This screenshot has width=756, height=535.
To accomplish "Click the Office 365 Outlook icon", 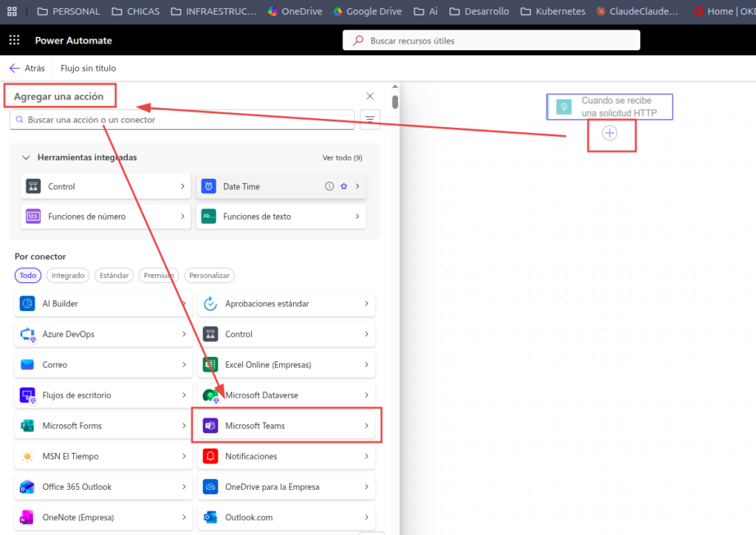I will (x=27, y=487).
